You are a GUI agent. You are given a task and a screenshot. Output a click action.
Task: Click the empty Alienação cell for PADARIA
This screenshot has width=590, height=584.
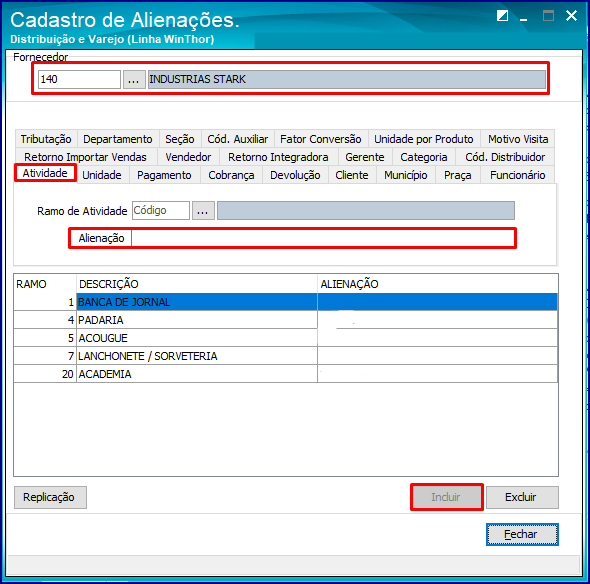pos(438,320)
